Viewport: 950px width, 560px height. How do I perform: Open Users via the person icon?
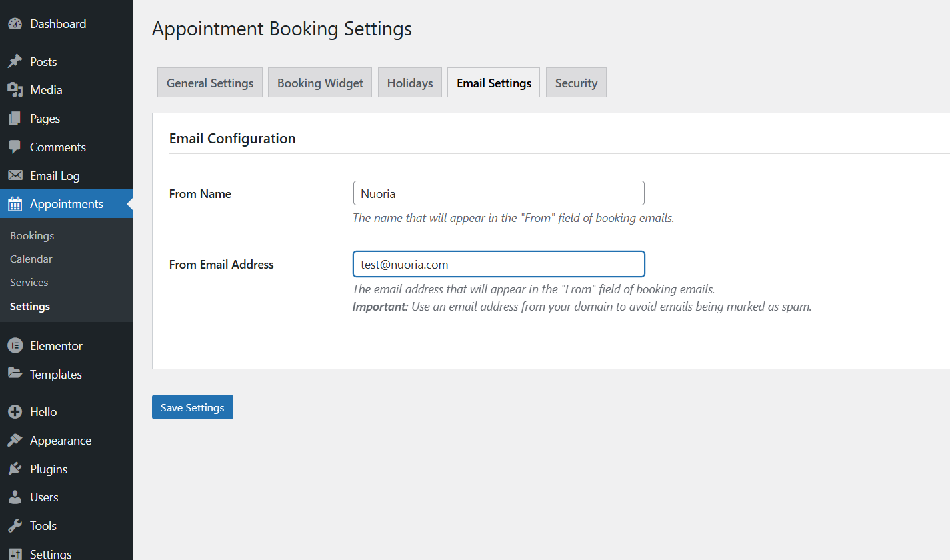(x=15, y=497)
